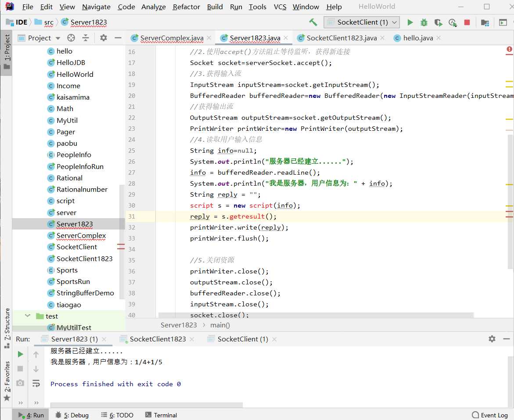The image size is (514, 420).
Task: Click the Run console horizontal scrollbar
Action: (147, 405)
